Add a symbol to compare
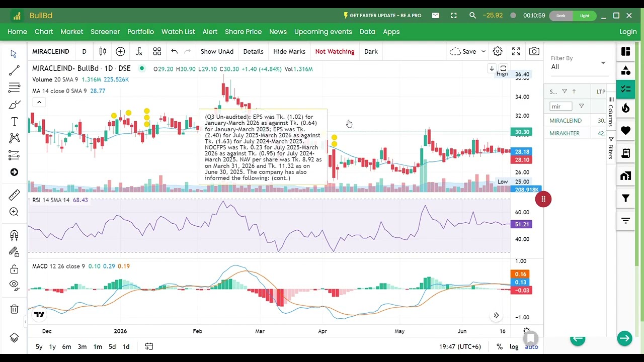 coord(120,51)
